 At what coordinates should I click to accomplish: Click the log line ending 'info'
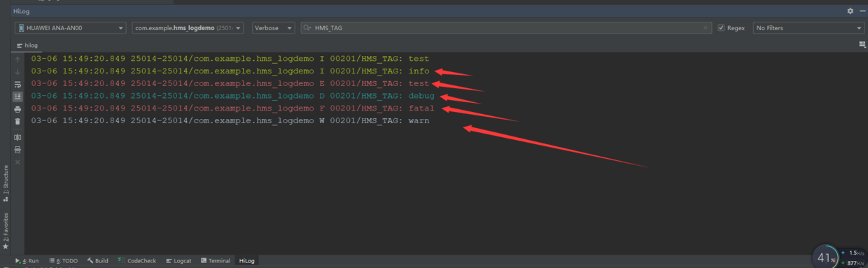(x=230, y=71)
